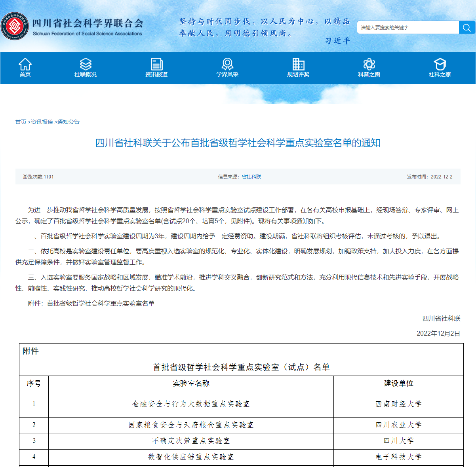This screenshot has width=476, height=467.
Task: Type in the keyword search field
Action: (408, 27)
